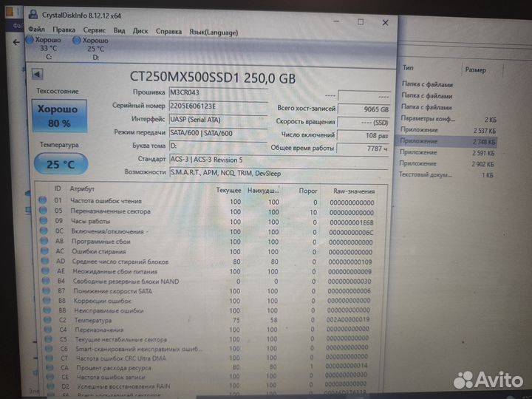Open the Вид menu
Viewport: 532px width, 399px height.
[x=119, y=30]
